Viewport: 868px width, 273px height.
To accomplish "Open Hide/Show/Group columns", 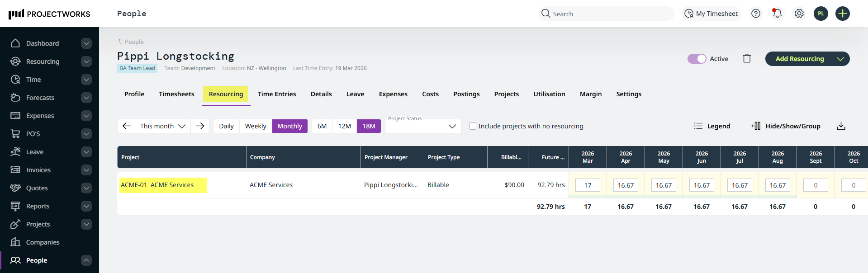I will coord(786,126).
